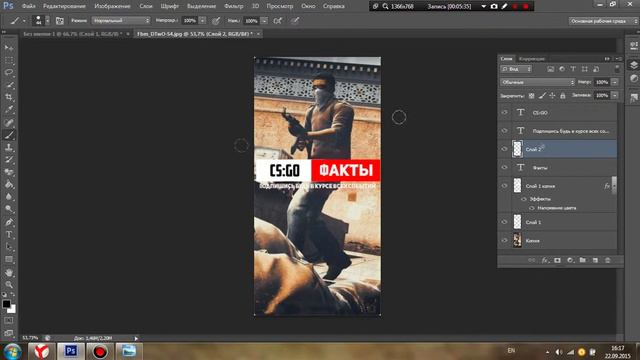This screenshot has height=360, width=640.
Task: Select the Magic Wand tool
Action: click(x=9, y=85)
